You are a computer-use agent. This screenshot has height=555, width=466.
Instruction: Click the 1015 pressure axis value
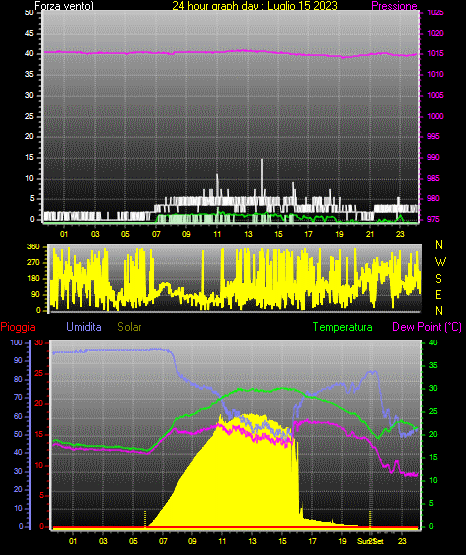click(435, 53)
